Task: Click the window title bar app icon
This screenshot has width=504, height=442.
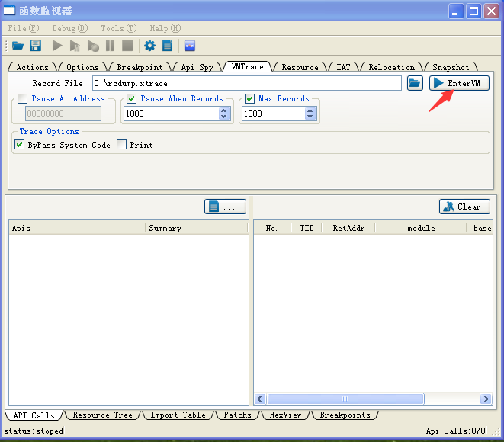Action: (x=9, y=11)
